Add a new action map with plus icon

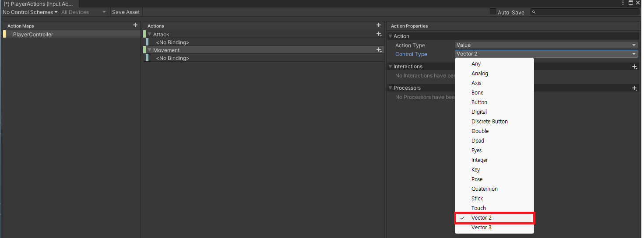click(x=135, y=25)
